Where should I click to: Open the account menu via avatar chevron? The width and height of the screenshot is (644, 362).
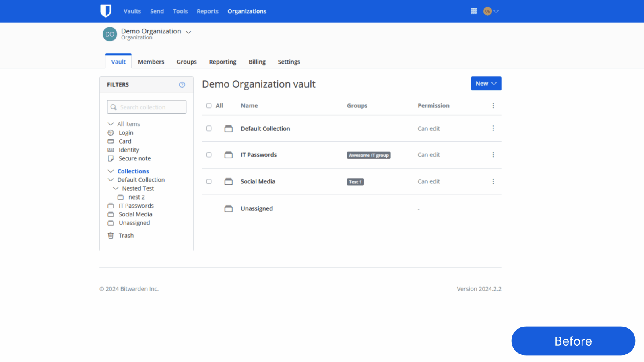[x=497, y=11]
